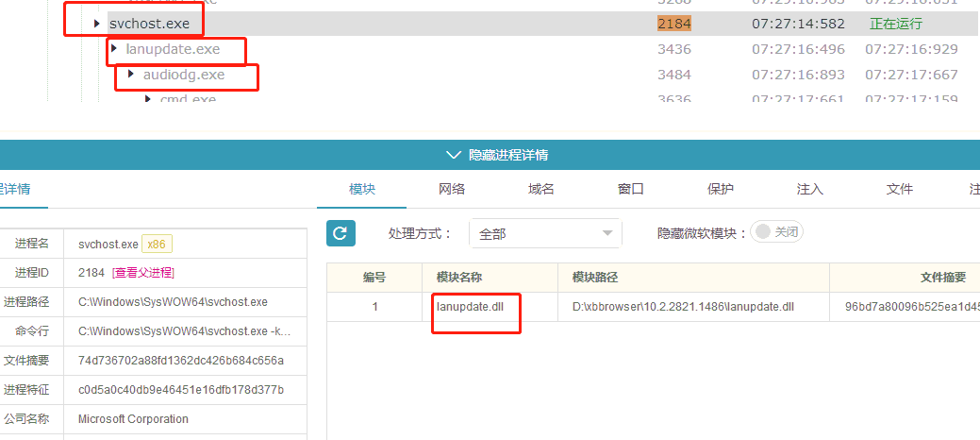Viewport: 980px width, 440px height.
Task: Open the 保护 tab
Action: (x=721, y=189)
